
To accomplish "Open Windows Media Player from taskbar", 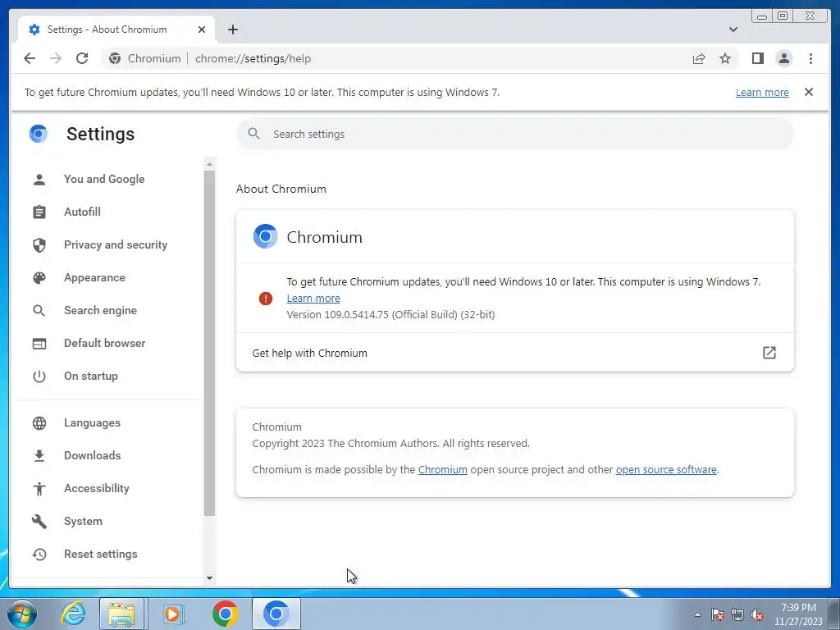I will [x=173, y=614].
